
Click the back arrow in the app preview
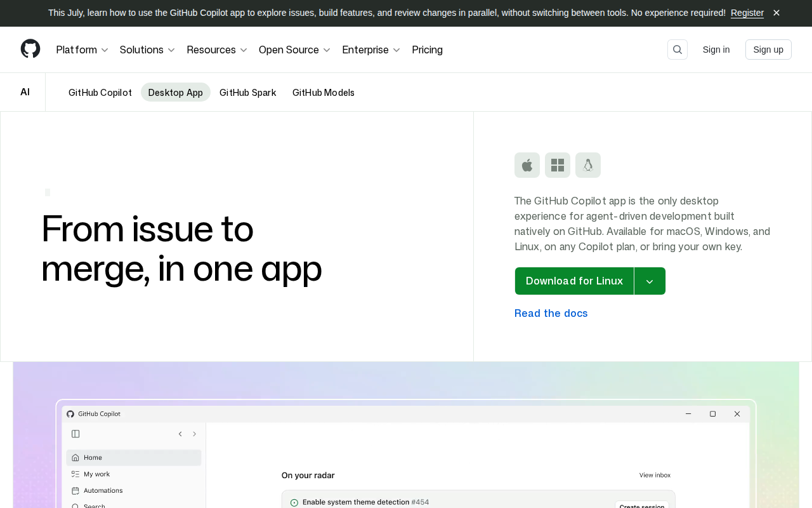click(x=180, y=434)
